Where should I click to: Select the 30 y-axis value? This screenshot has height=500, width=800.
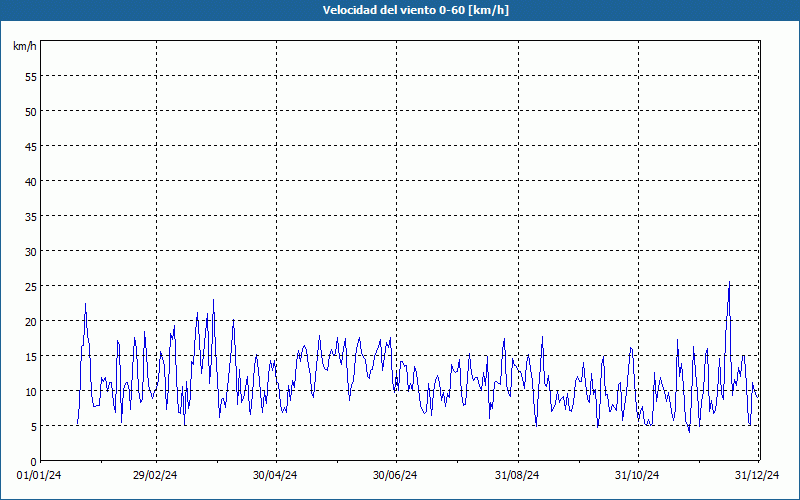(30, 251)
